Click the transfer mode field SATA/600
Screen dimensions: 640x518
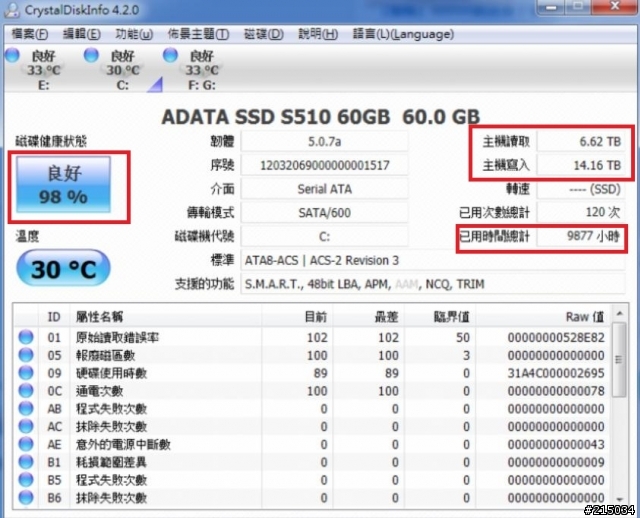pyautogui.click(x=324, y=213)
